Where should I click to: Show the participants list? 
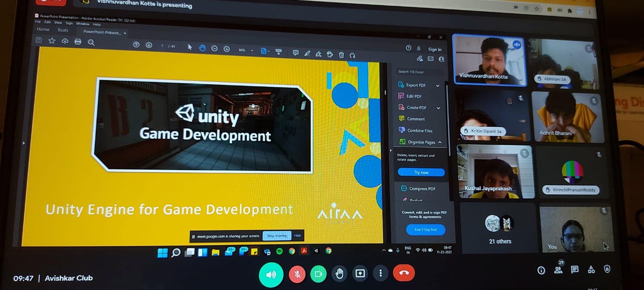(558, 270)
